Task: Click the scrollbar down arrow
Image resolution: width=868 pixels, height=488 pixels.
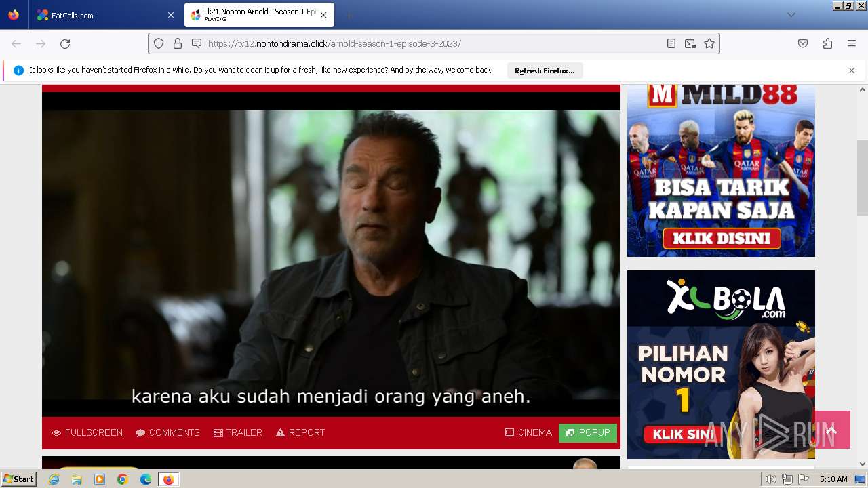Action: tap(863, 464)
